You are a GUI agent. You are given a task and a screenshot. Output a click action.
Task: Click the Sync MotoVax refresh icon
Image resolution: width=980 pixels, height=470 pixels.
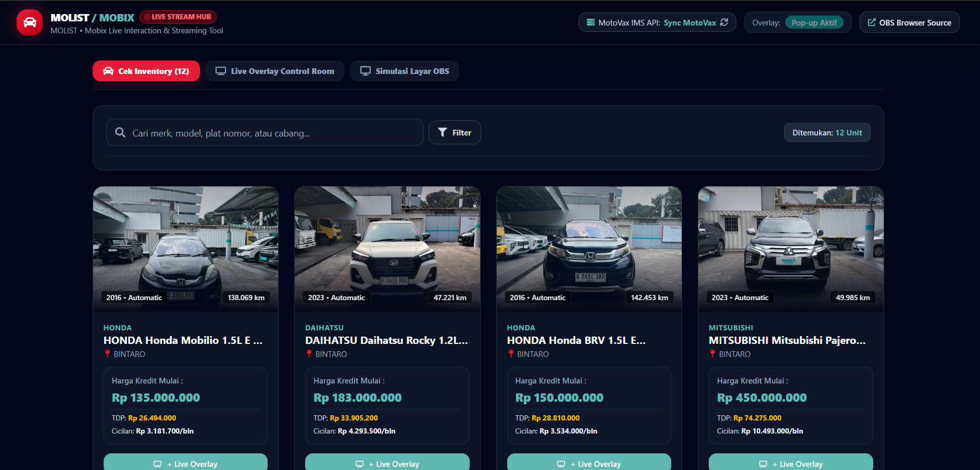724,22
